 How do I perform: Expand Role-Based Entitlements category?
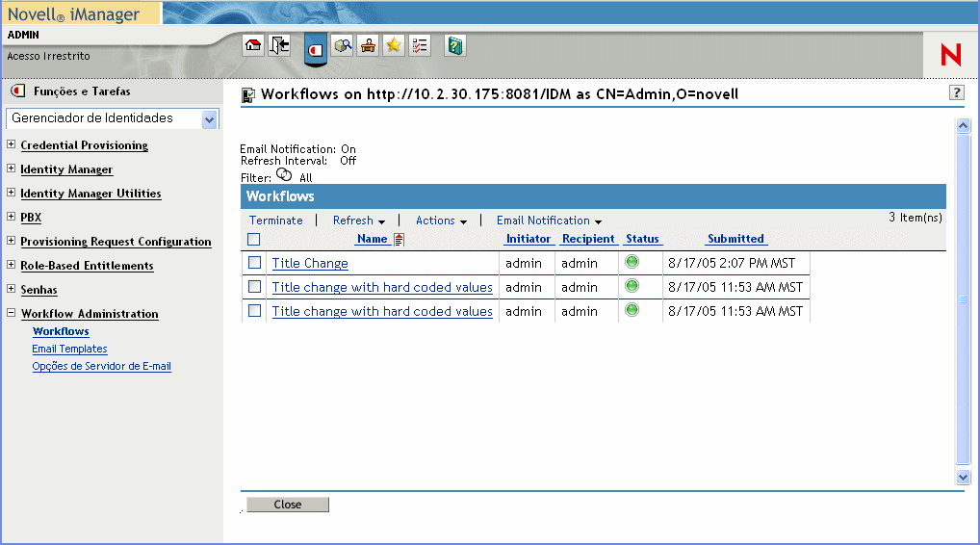pyautogui.click(x=11, y=265)
